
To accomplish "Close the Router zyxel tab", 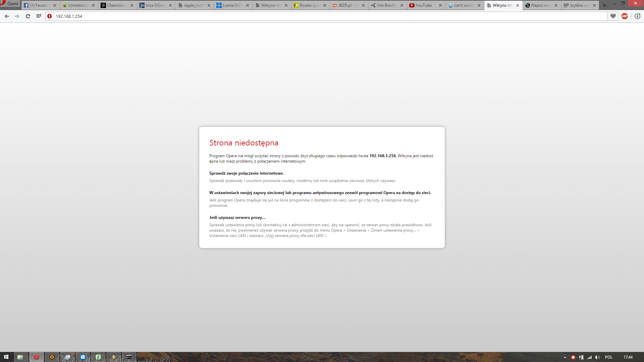I will coord(325,5).
